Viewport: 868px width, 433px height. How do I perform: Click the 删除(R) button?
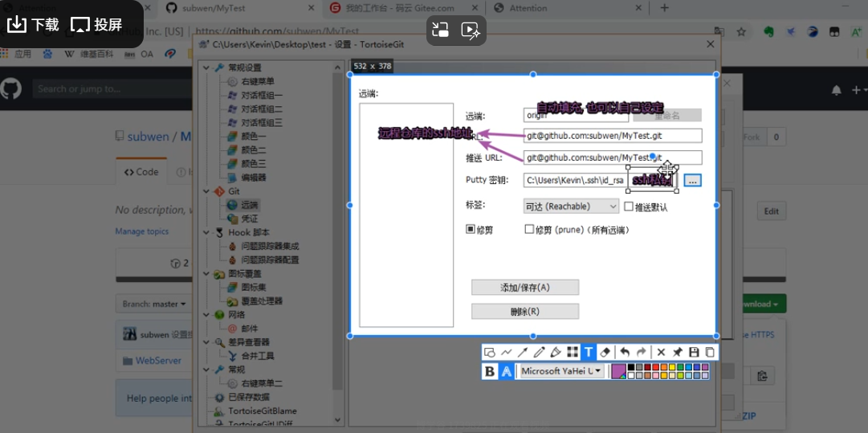point(525,311)
